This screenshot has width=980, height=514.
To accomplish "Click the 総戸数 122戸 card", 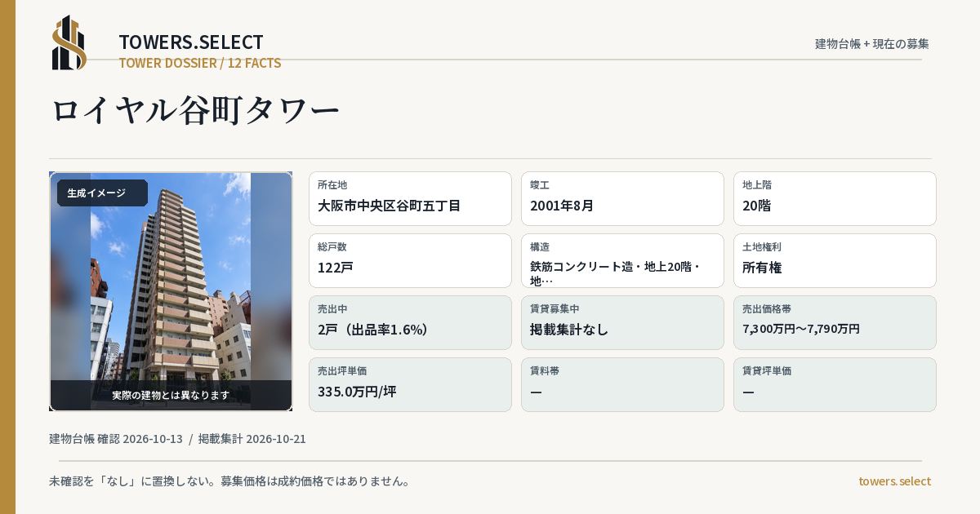I will pyautogui.click(x=410, y=260).
